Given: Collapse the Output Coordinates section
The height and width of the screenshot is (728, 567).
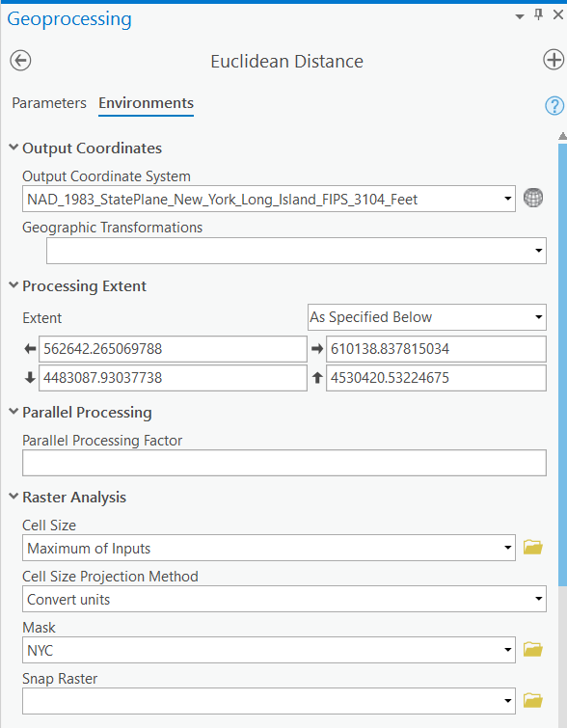Looking at the screenshot, I should coord(13,148).
